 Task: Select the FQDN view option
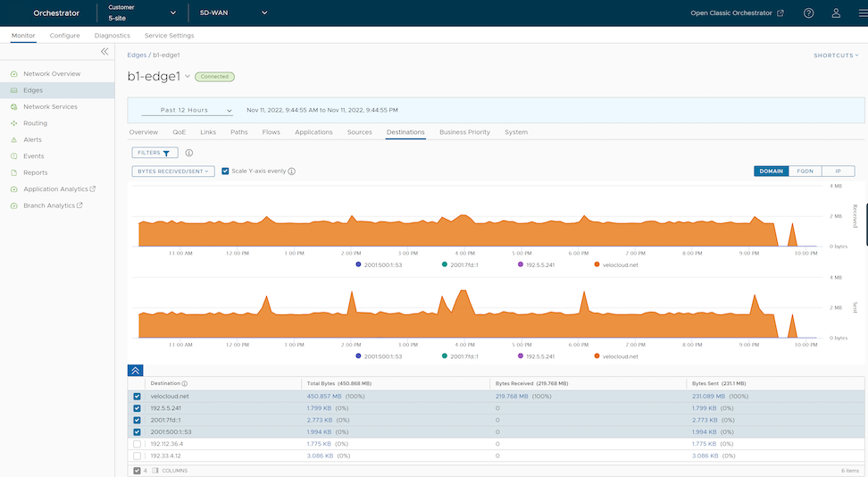pyautogui.click(x=805, y=172)
